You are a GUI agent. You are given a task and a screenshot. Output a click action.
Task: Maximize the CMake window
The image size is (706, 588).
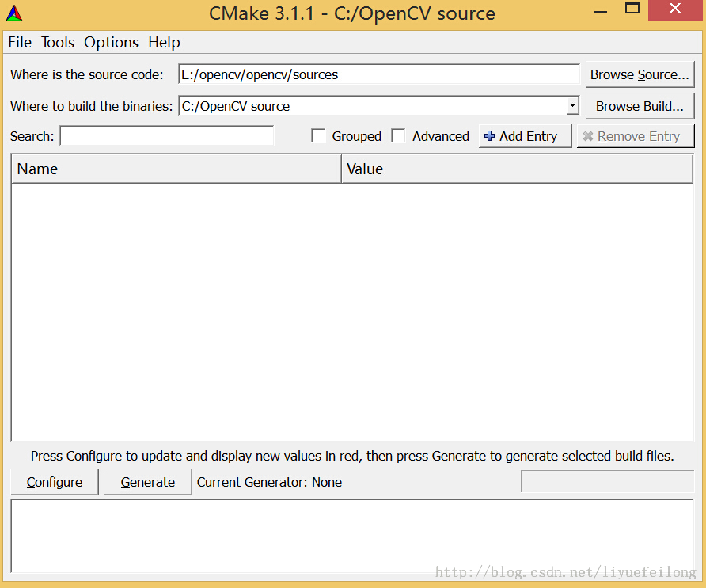tap(632, 9)
